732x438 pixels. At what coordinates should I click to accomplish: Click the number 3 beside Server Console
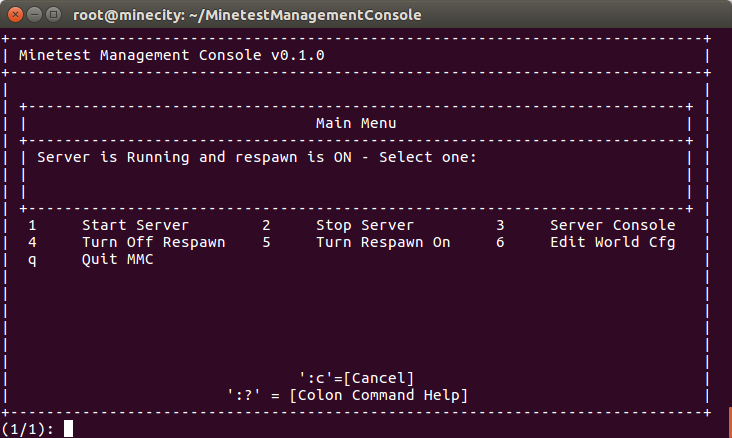[500, 225]
